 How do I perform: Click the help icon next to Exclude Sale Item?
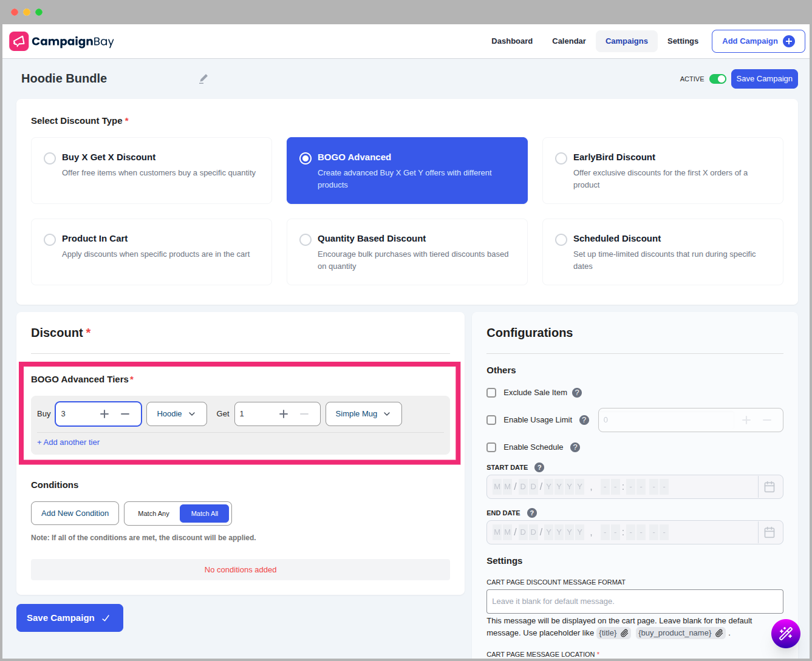click(577, 393)
